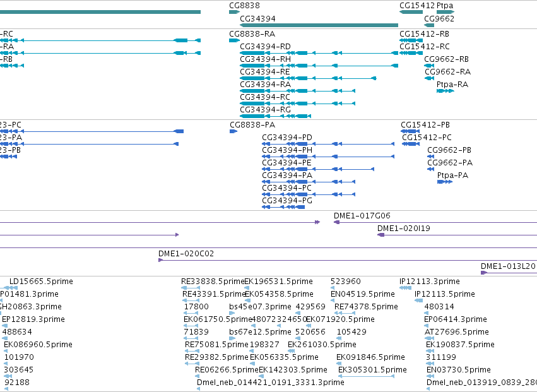Image resolution: width=537 pixels, height=392 pixels.
Task: Click EST EK190837.5prime
Action: [460, 345]
